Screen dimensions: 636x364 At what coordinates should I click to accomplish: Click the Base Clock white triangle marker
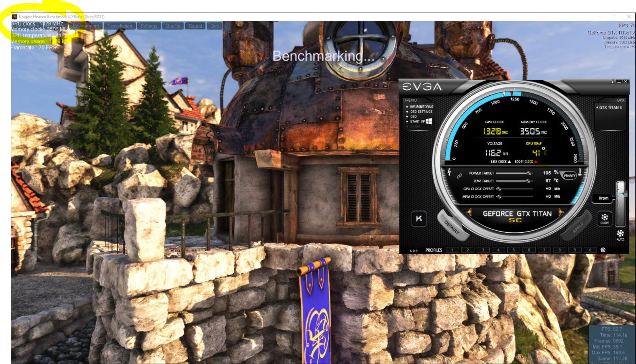509,162
